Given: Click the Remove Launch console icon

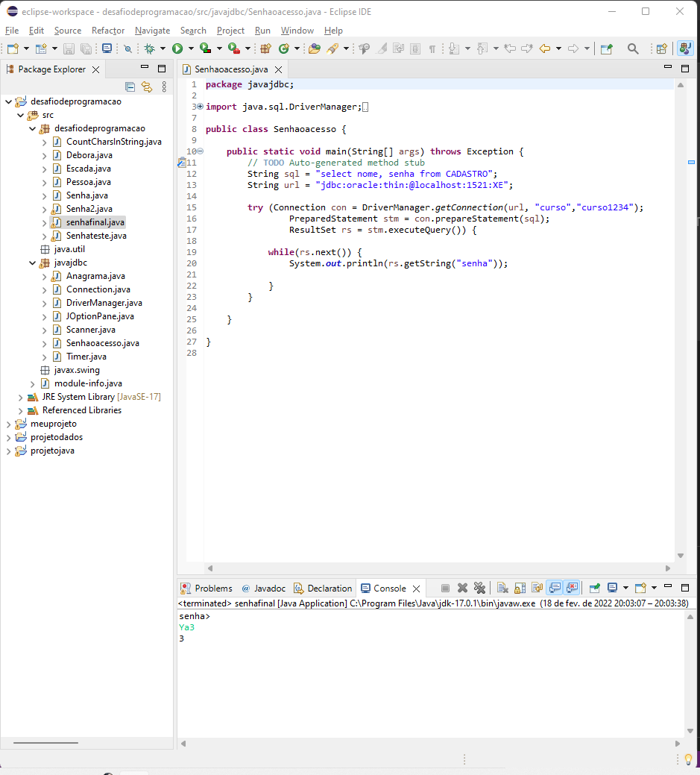Looking at the screenshot, I should click(462, 588).
